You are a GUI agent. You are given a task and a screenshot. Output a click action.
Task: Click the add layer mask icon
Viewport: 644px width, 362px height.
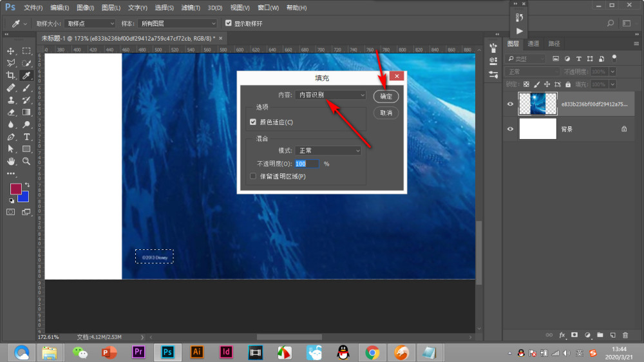click(x=574, y=336)
